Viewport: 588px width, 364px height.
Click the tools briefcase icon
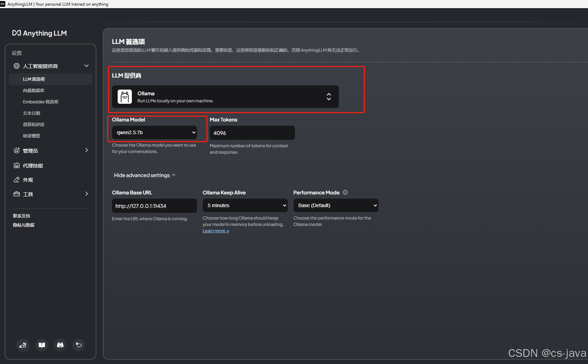17,194
